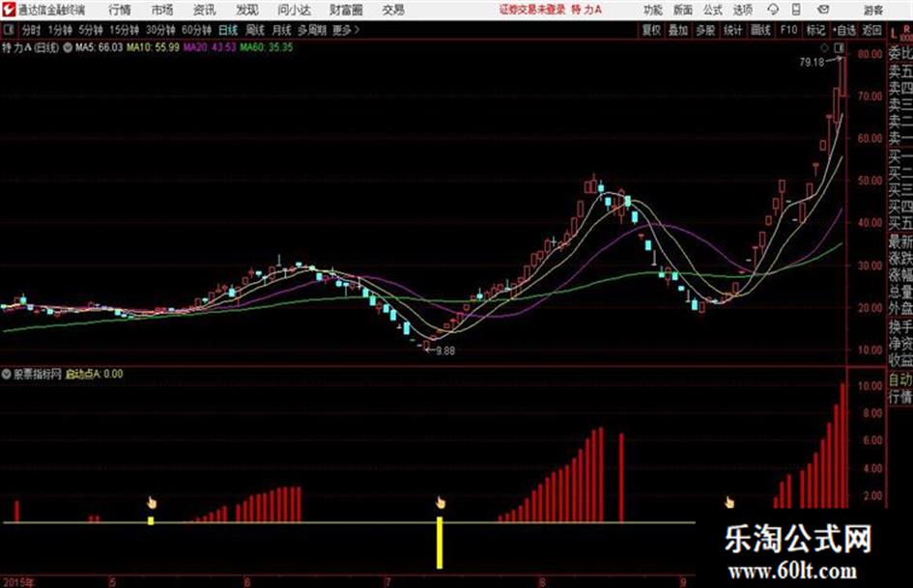Screen dimensions: 913x588
Task: Click the MA60: 35.35 label
Action: [x=267, y=47]
